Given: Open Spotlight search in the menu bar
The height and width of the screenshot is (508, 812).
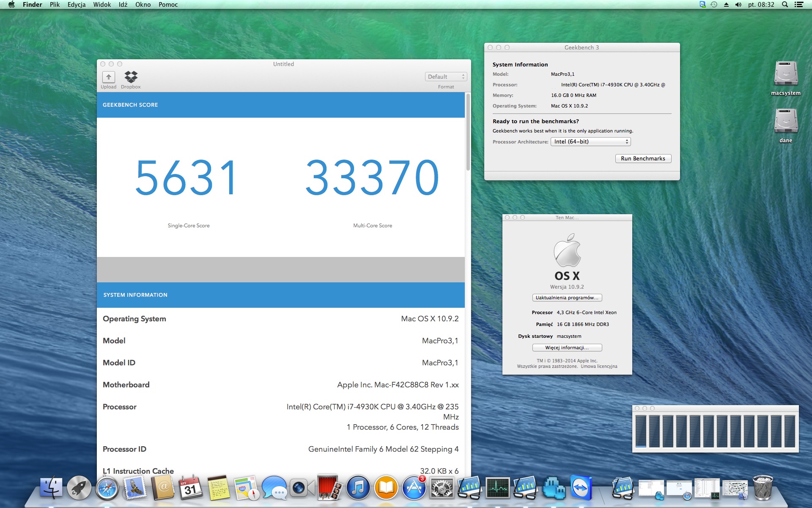Looking at the screenshot, I should (x=785, y=5).
